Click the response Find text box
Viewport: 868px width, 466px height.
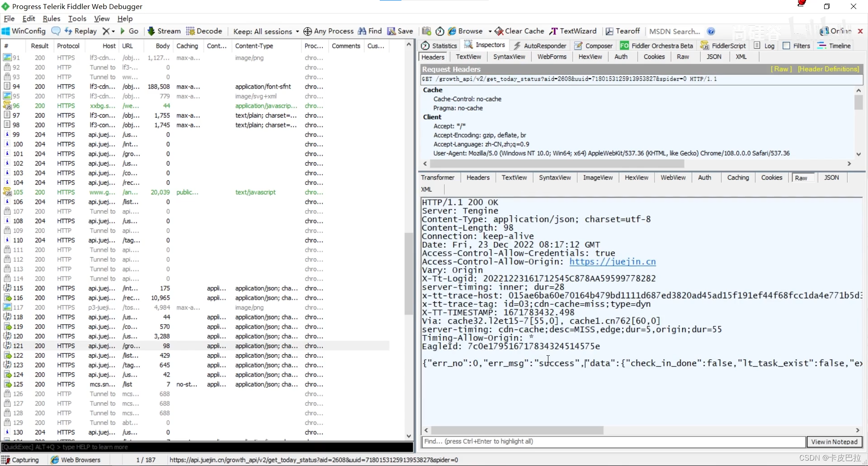613,442
